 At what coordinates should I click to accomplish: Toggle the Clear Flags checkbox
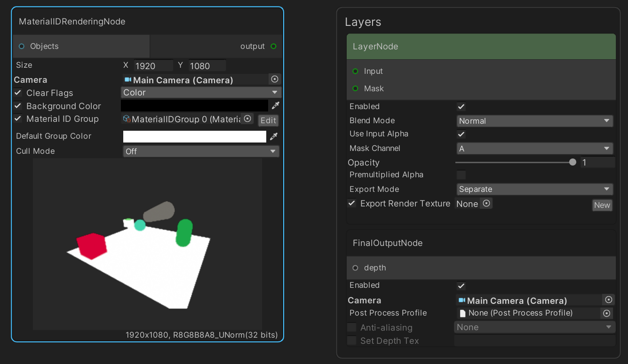coord(18,93)
